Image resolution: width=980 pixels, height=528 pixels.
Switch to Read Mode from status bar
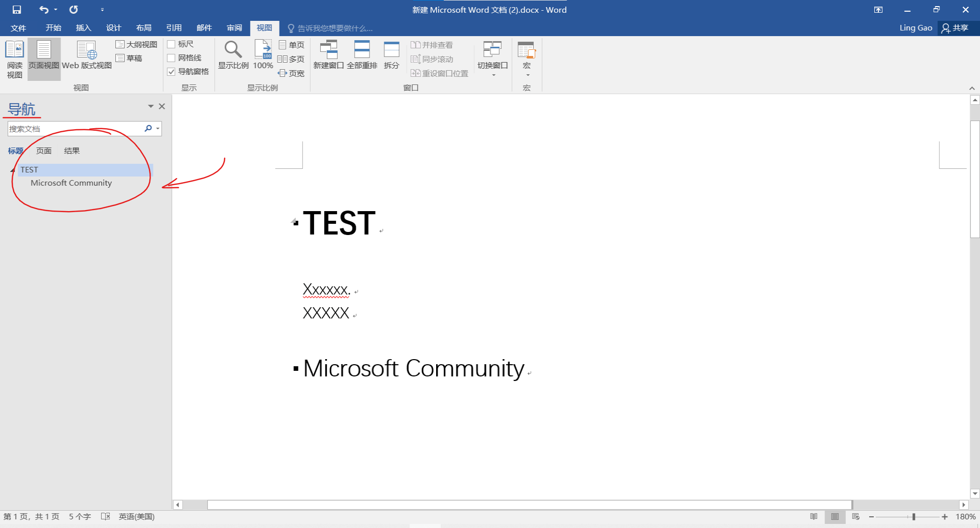(814, 517)
